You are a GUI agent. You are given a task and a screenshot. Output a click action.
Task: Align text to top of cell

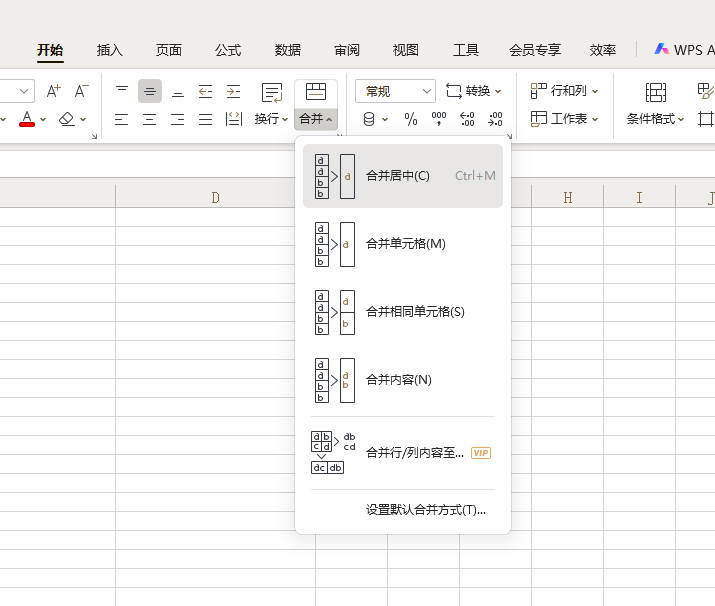point(122,91)
